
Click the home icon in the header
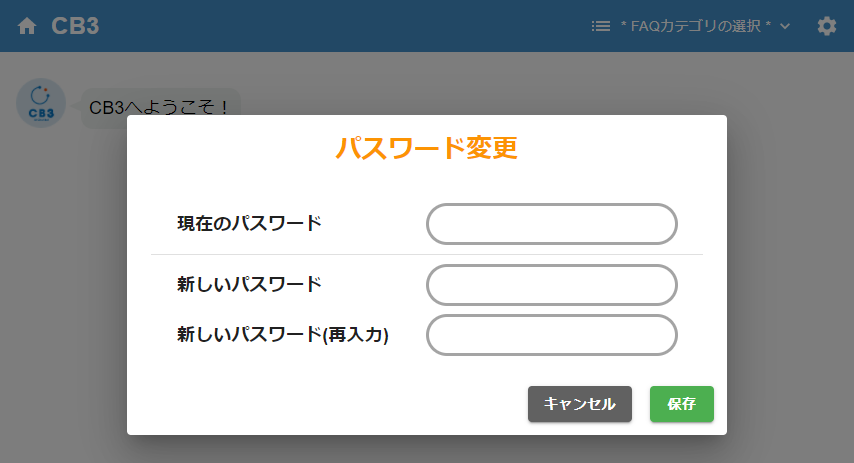click(27, 26)
